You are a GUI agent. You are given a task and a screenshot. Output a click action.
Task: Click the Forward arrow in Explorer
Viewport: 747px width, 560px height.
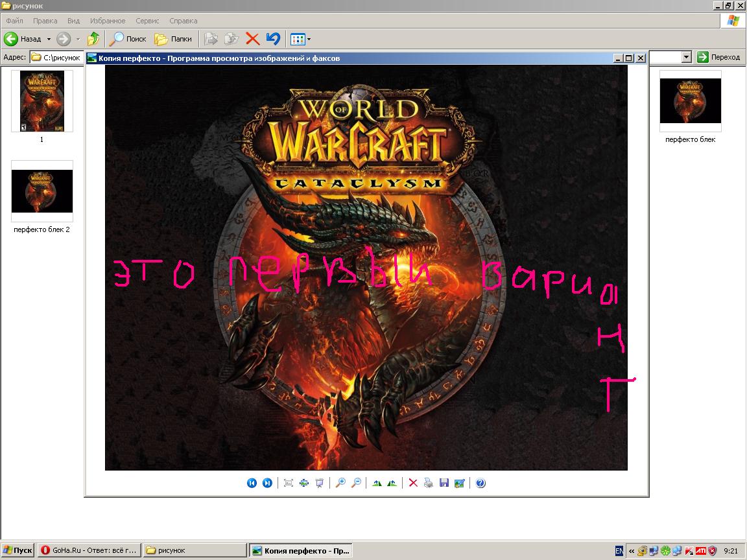point(64,39)
